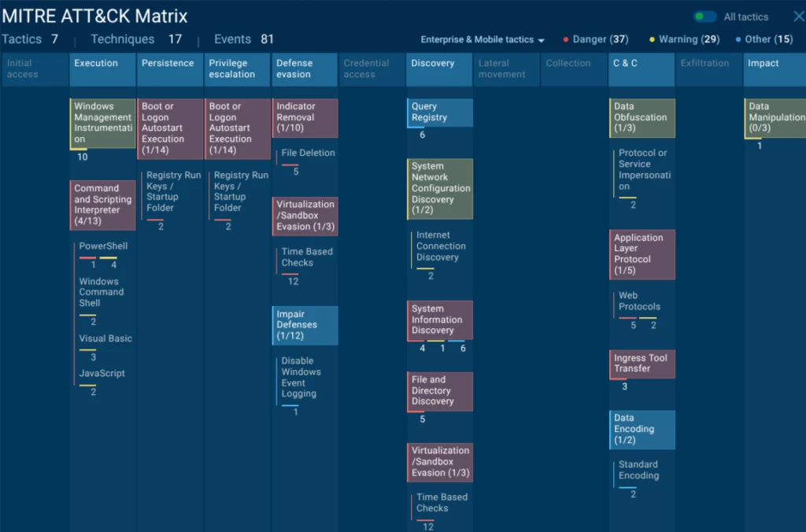Click the PowerShell sub-technique
Viewport: 806px width, 532px height.
click(102, 246)
